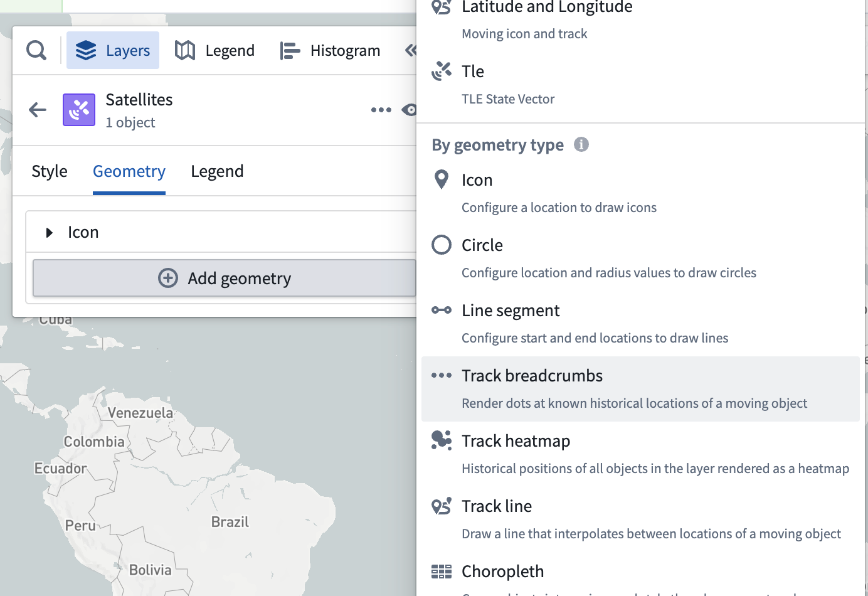Open the Satellites three-dot options menu
Viewport: 868px width, 596px height.
(x=381, y=110)
